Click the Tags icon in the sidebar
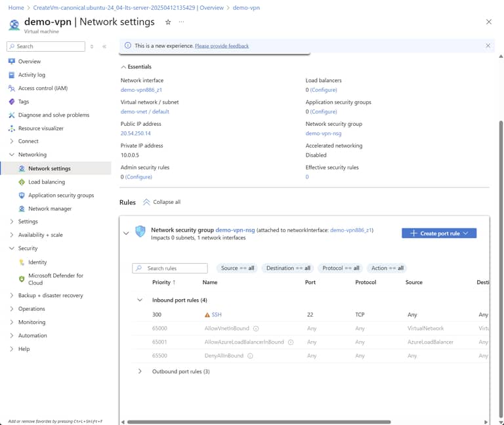504x425 pixels. tap(12, 102)
